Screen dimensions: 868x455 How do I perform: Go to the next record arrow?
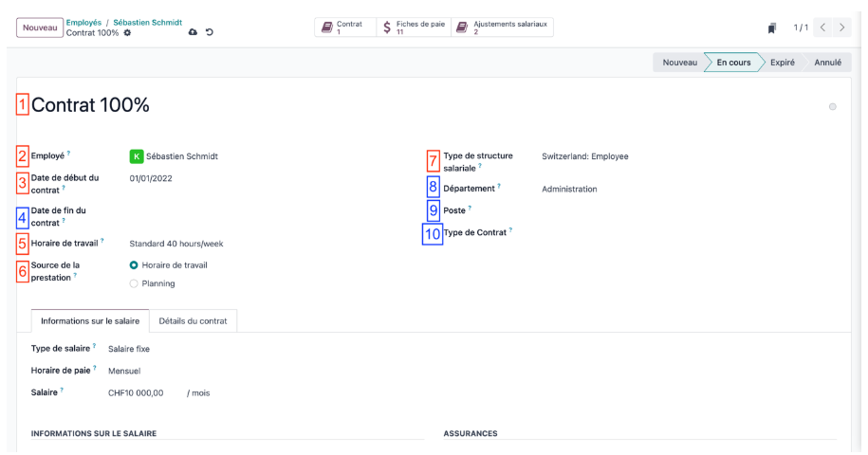point(842,27)
